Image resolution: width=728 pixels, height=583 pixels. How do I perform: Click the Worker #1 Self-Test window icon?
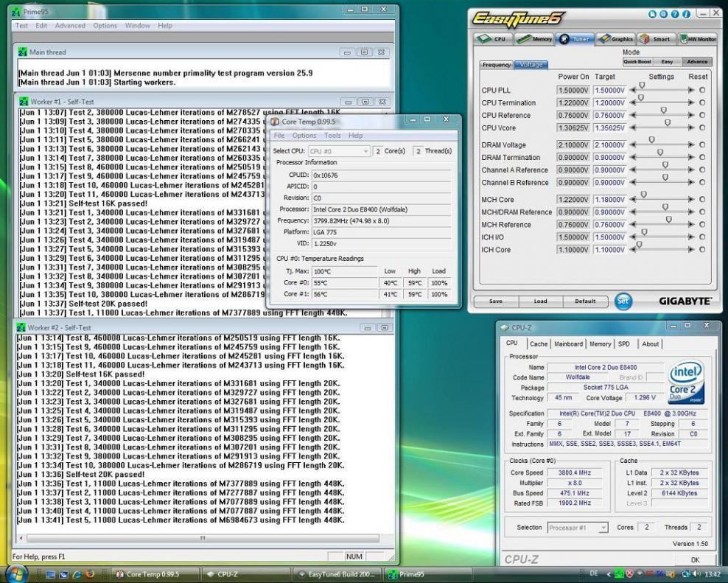pos(24,101)
